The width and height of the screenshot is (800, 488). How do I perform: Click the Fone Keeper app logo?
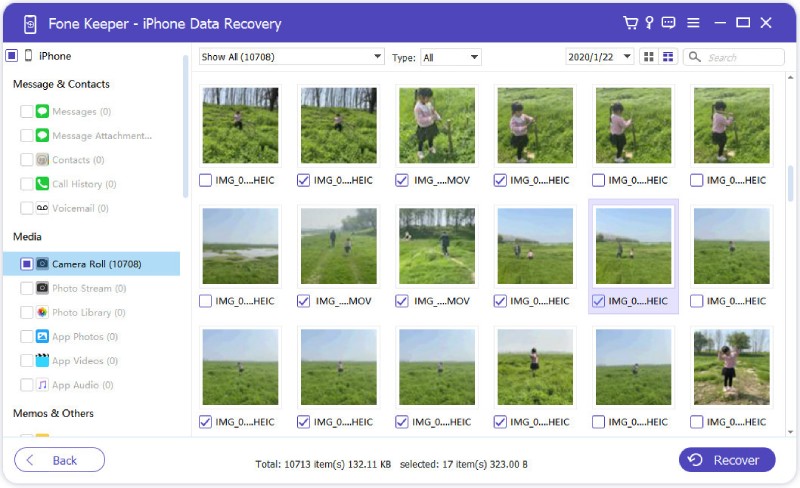(30, 23)
